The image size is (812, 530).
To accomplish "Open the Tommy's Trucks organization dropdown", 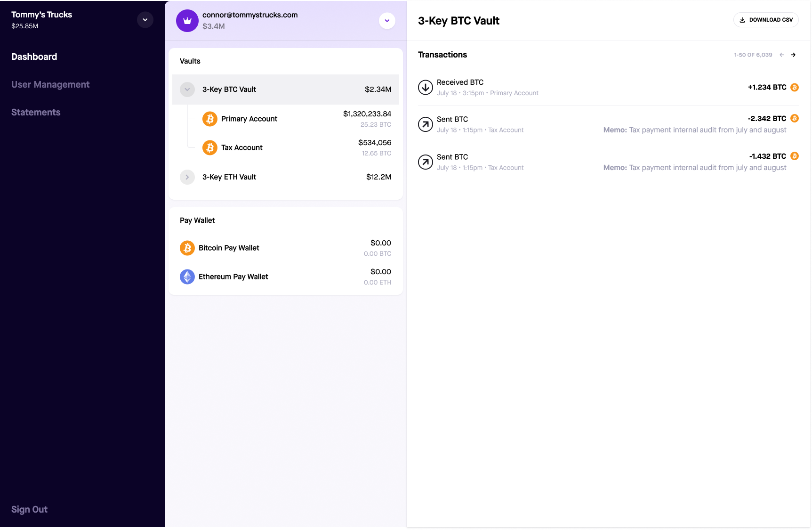I will pos(145,20).
